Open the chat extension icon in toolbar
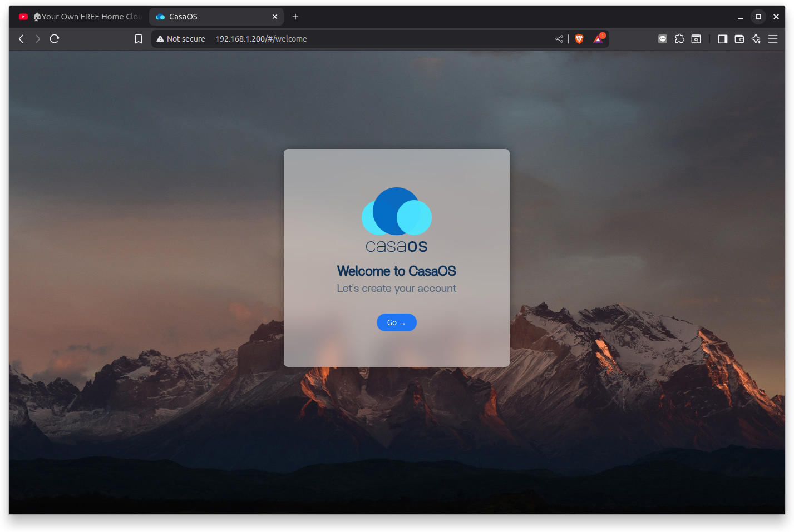794x532 pixels. pos(663,39)
